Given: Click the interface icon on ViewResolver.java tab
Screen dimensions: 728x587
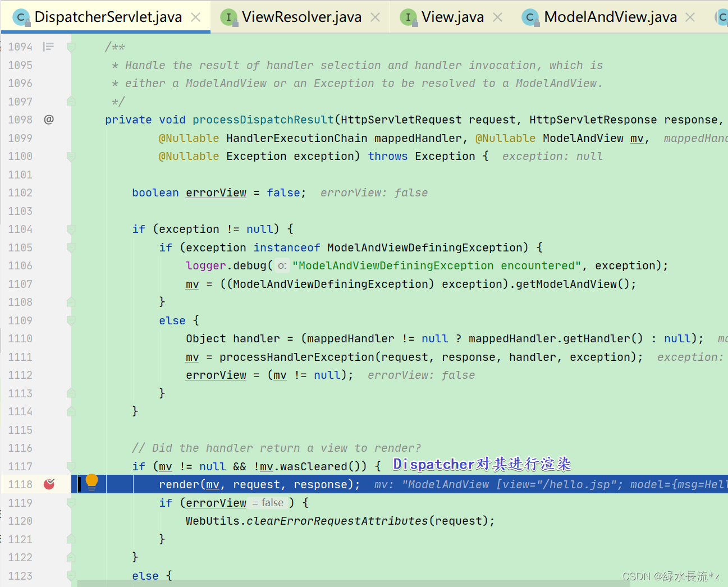Looking at the screenshot, I should 228,17.
